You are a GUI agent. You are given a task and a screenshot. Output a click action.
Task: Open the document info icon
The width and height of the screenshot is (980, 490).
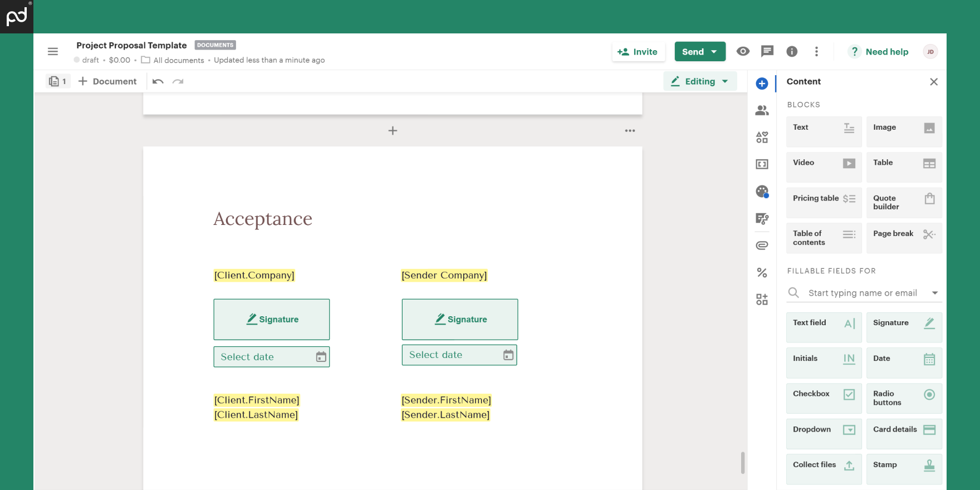(792, 52)
